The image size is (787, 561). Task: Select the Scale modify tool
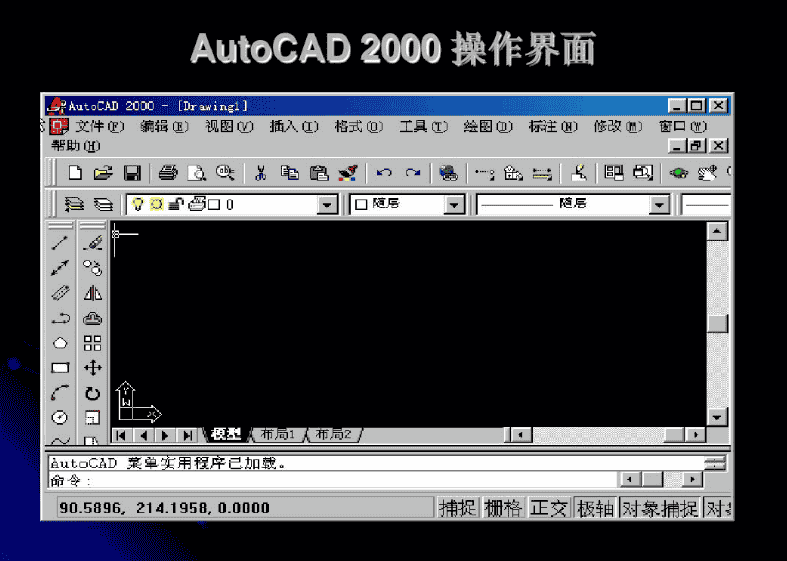pos(92,417)
